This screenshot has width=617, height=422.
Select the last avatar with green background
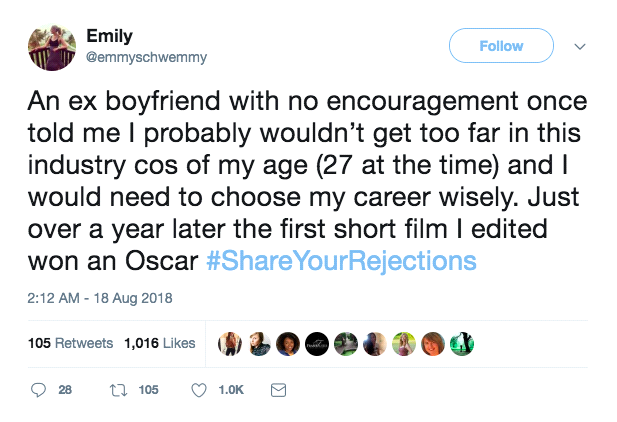[x=464, y=343]
